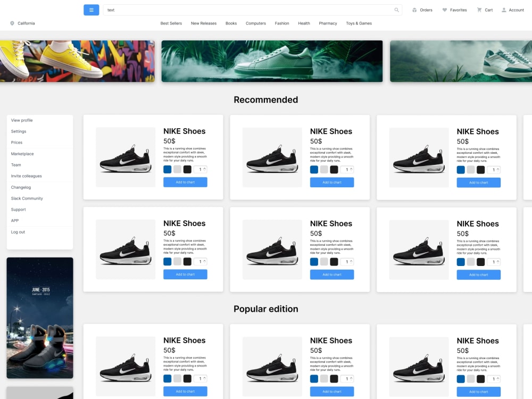532x399 pixels.
Task: Click Add to chart on second Recommended top-row card
Action: [x=332, y=182]
